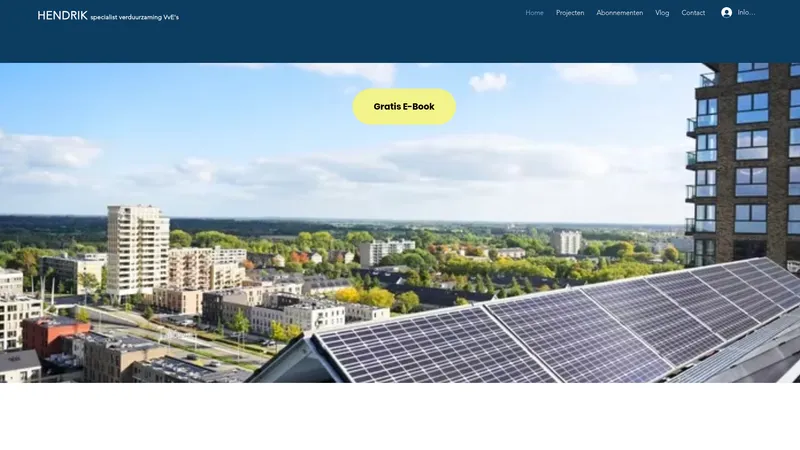Open the Abonnementen menu item
The image size is (800, 450).
coord(619,13)
